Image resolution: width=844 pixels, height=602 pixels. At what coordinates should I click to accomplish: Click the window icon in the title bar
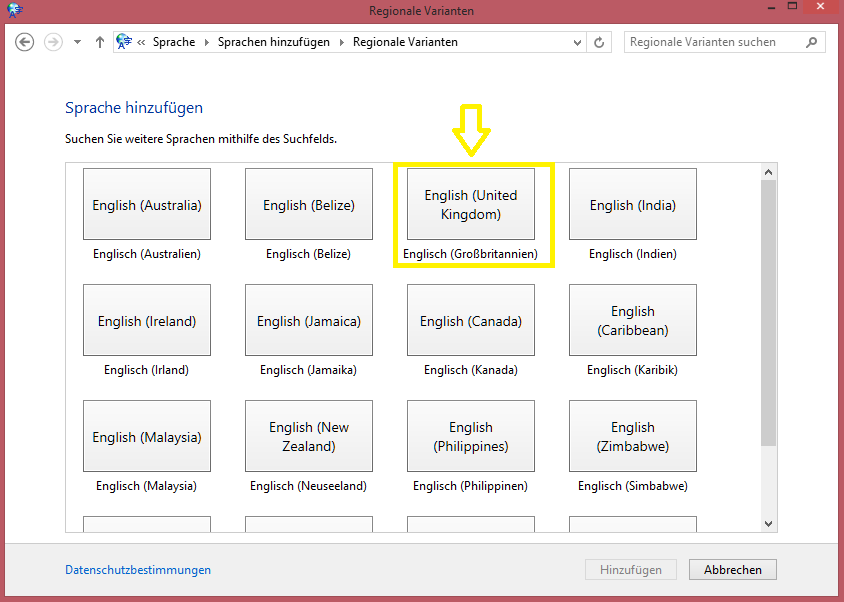pyautogui.click(x=15, y=10)
